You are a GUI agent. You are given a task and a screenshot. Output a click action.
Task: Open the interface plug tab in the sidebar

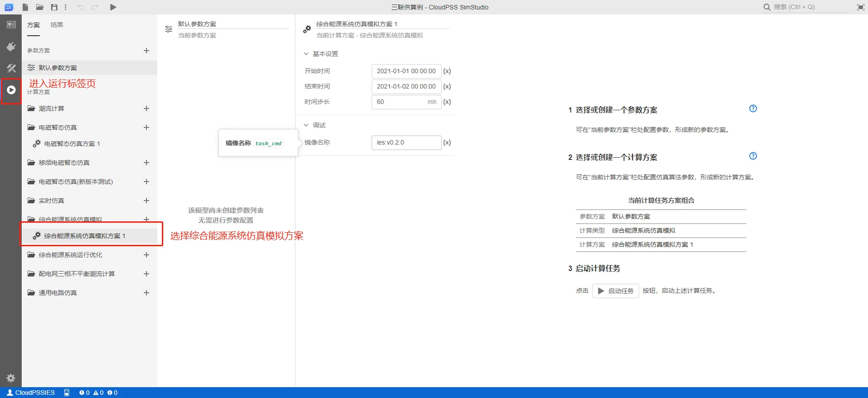[11, 47]
